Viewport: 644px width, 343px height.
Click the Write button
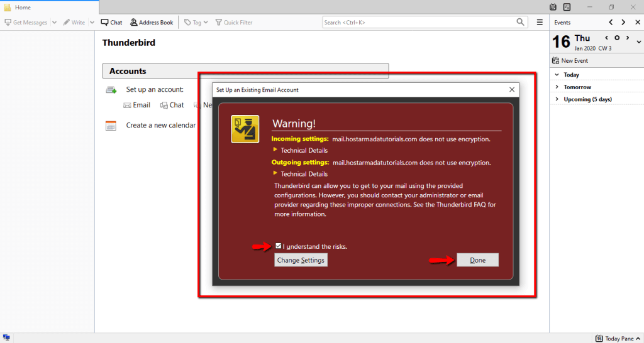pos(74,23)
